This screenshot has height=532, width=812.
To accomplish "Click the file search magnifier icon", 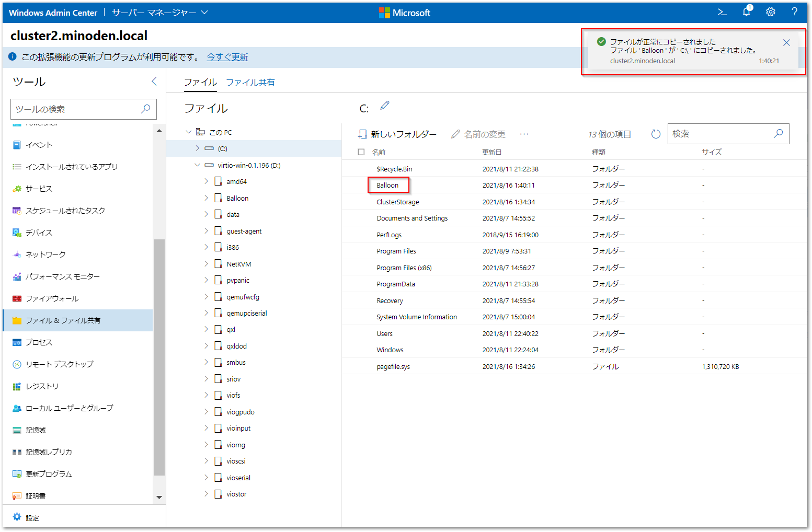I will (x=779, y=134).
